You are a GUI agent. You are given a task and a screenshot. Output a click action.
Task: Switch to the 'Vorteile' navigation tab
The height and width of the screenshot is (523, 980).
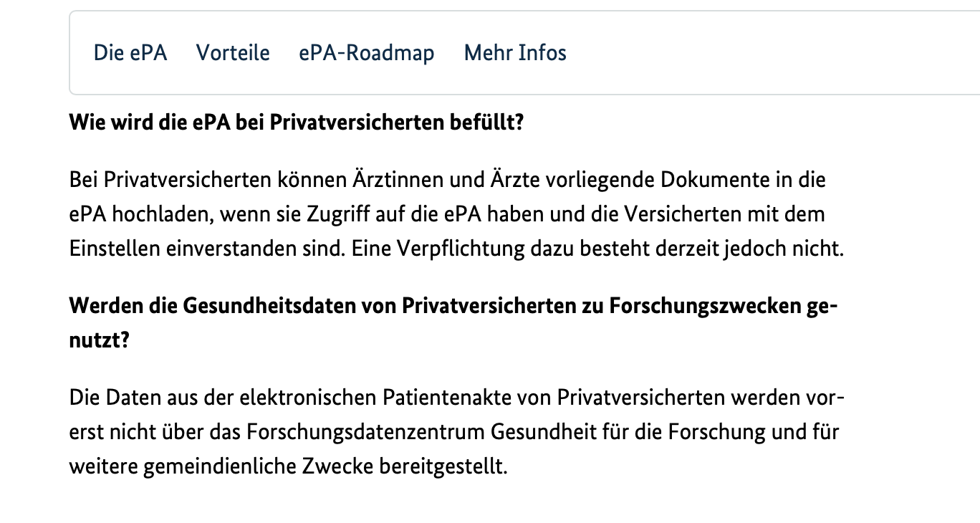[x=233, y=53]
